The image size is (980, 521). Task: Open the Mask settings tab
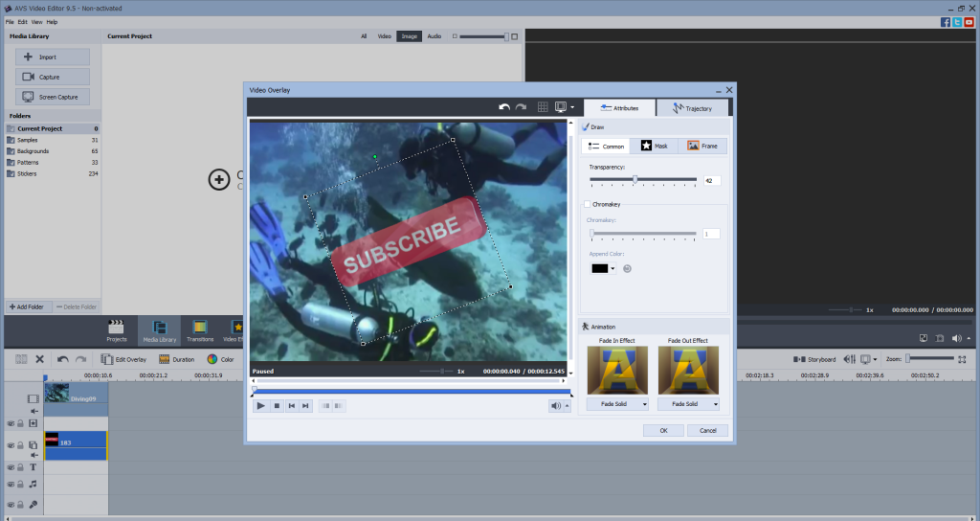[x=654, y=147]
